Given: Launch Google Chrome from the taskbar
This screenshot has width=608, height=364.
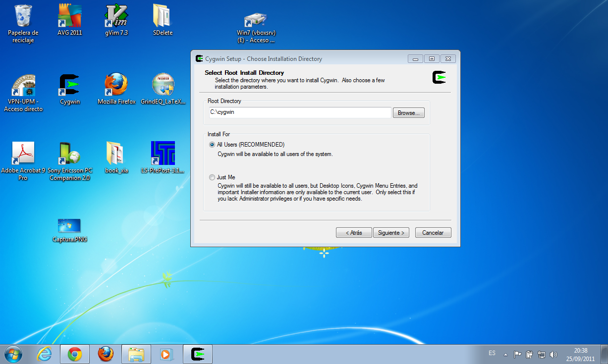Looking at the screenshot, I should pos(75,354).
